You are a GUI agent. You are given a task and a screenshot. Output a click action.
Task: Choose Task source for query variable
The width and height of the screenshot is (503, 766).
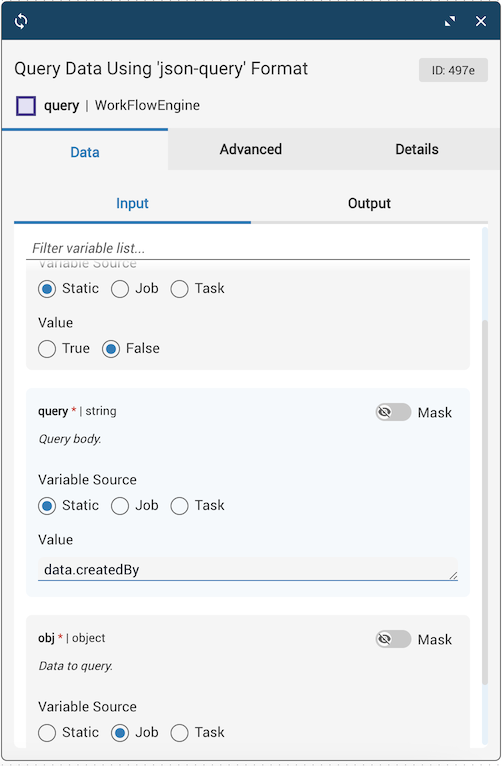[179, 506]
